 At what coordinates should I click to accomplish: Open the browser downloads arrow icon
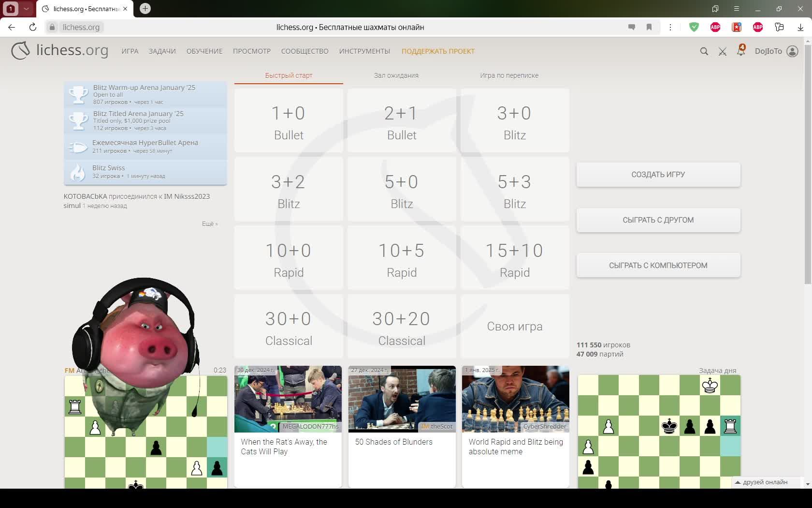[800, 27]
